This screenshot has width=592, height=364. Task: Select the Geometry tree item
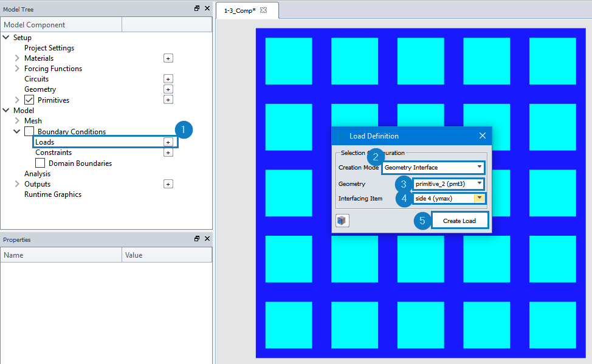(40, 89)
